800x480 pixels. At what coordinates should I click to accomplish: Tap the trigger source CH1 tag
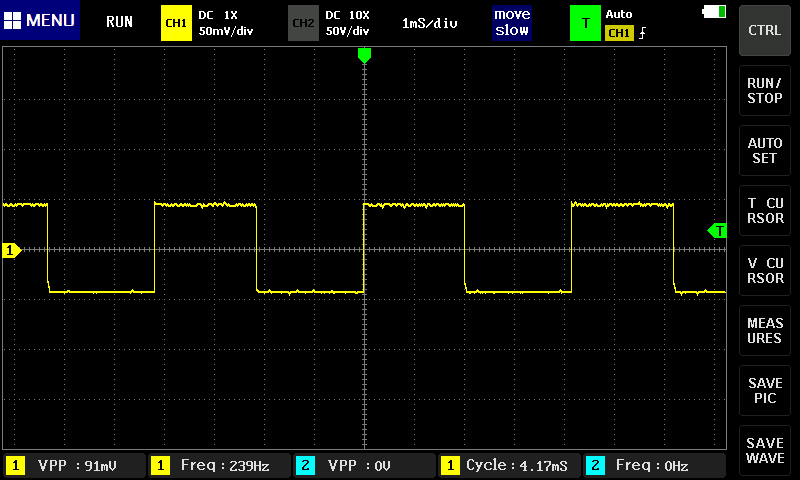click(619, 33)
